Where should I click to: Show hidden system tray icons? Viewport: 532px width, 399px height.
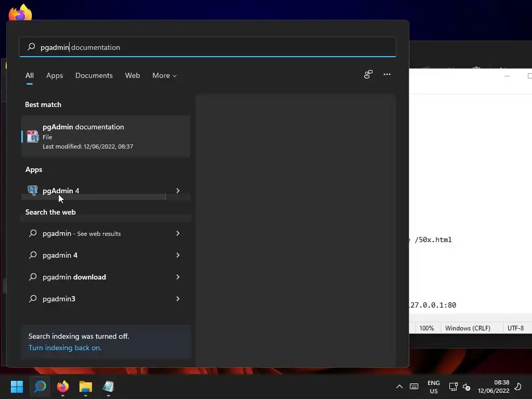(400, 387)
